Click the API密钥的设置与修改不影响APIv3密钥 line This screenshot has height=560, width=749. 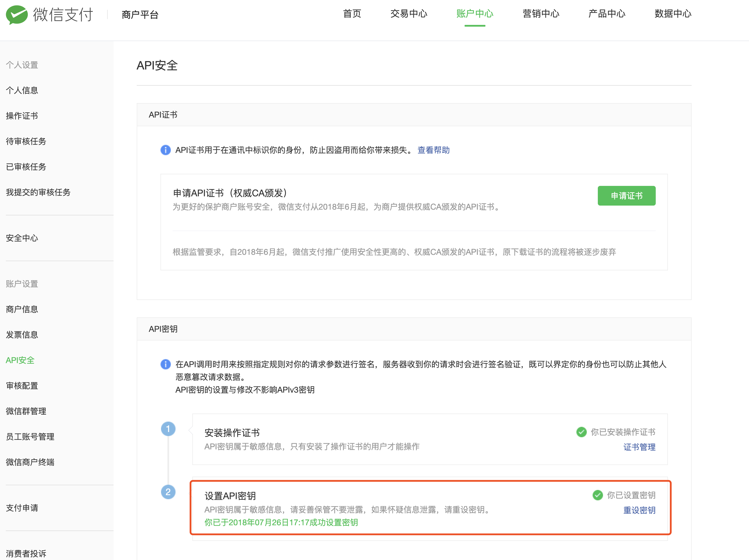pyautogui.click(x=245, y=390)
